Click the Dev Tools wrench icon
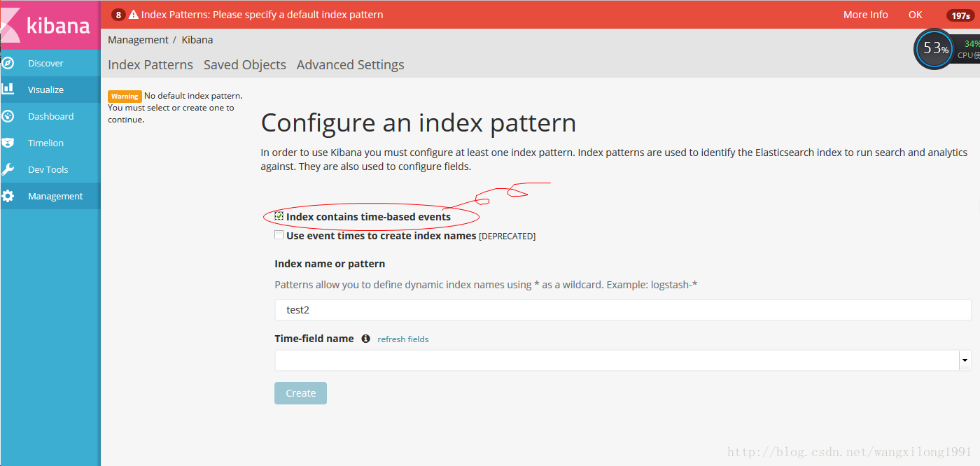The image size is (980, 466). click(x=8, y=169)
